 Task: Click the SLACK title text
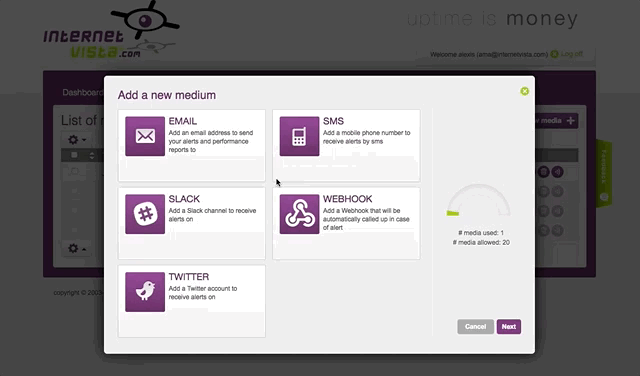coord(184,199)
